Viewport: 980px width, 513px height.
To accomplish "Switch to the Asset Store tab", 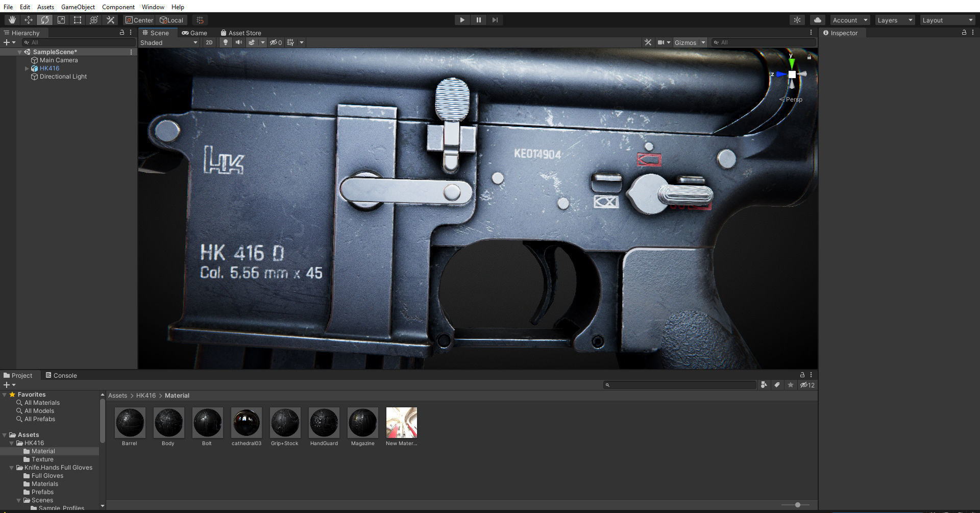I will coord(241,33).
